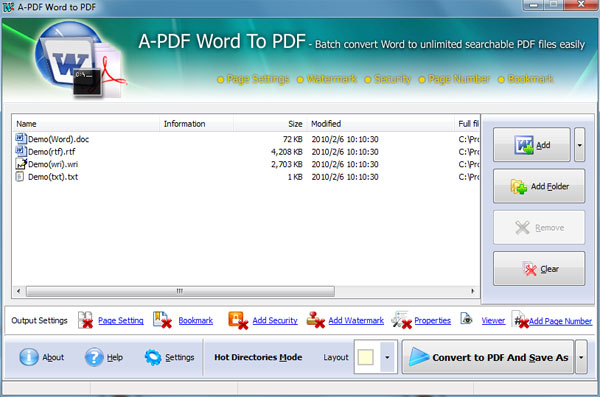Select the Demo(wri).wri file row
This screenshot has width=600, height=397.
click(x=246, y=164)
